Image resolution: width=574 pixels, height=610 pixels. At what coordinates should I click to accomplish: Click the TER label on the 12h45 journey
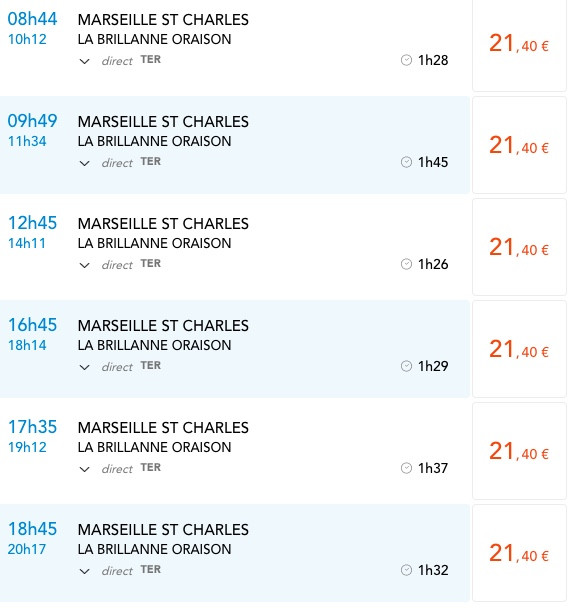click(151, 263)
